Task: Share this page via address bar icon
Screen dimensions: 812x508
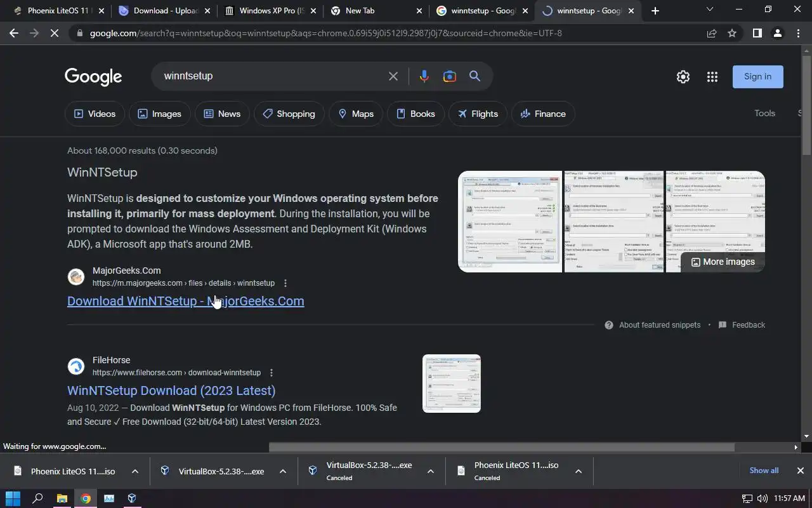Action: [x=712, y=33]
